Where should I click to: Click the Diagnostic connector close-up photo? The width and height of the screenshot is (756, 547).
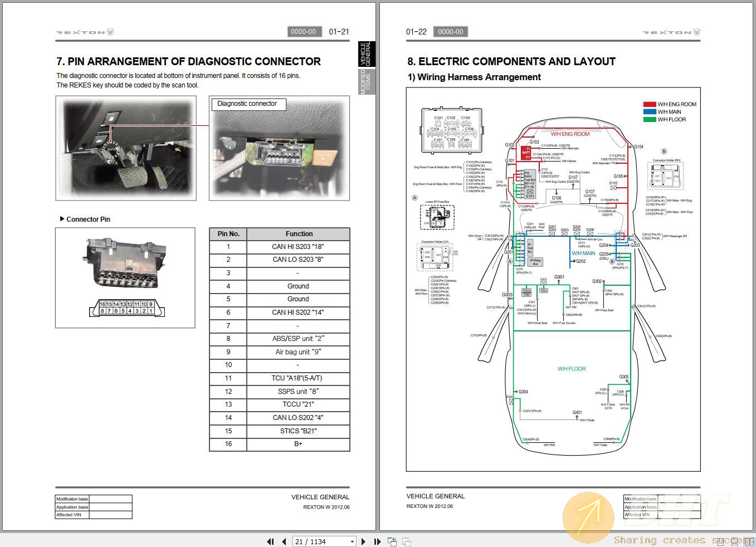(x=279, y=148)
